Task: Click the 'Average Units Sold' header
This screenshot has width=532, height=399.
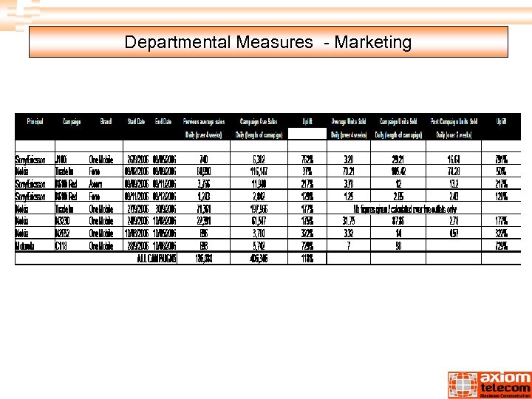Action: point(349,121)
